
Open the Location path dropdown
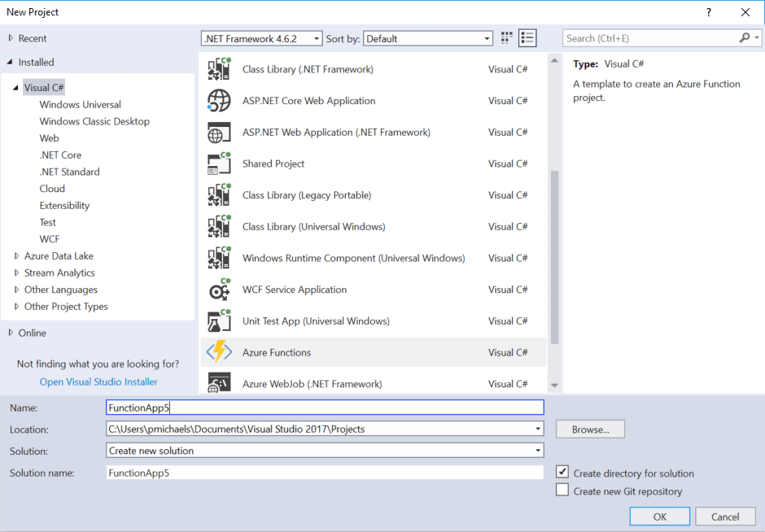[x=538, y=430]
